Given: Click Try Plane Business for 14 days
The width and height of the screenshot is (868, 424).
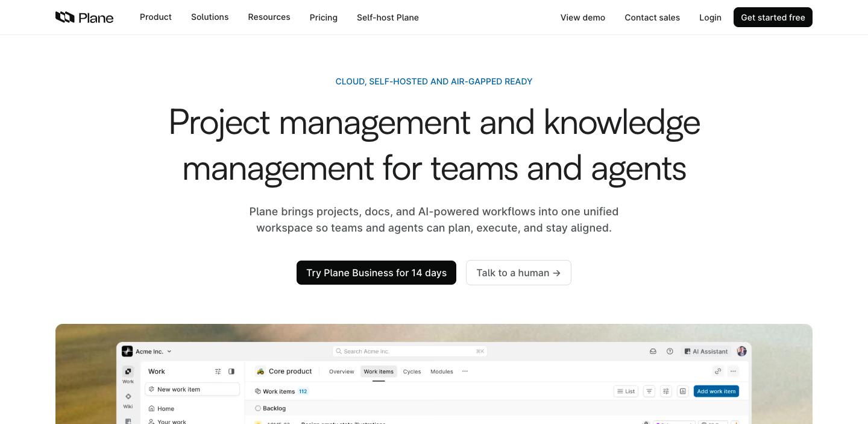Looking at the screenshot, I should (376, 273).
